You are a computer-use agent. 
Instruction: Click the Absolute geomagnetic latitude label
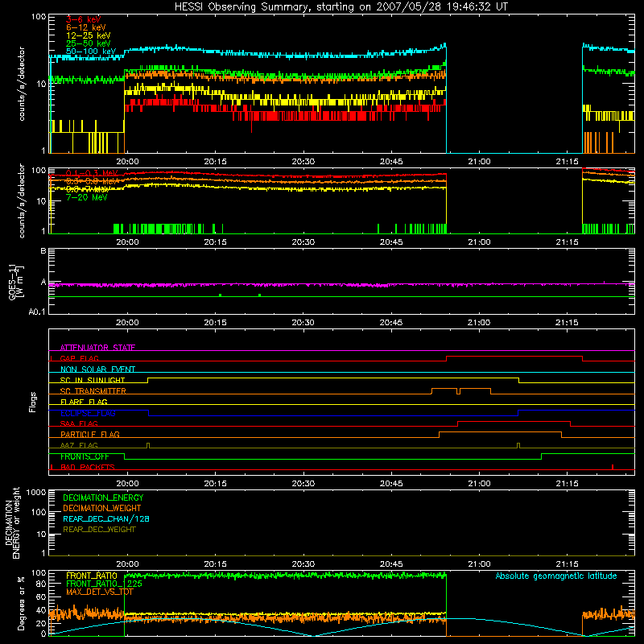coord(556,576)
